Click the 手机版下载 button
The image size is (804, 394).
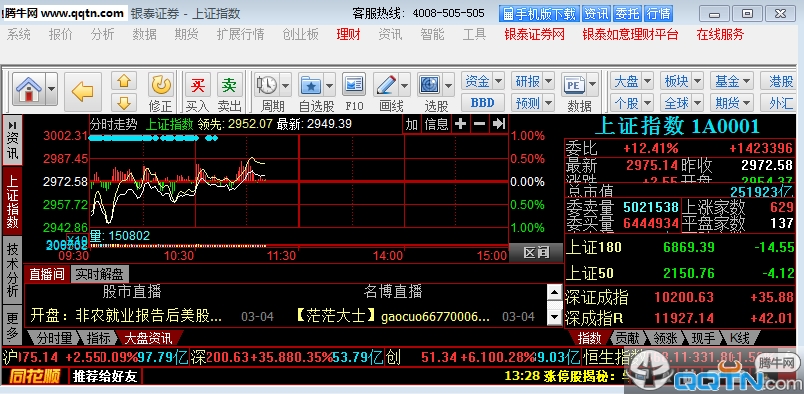[539, 14]
